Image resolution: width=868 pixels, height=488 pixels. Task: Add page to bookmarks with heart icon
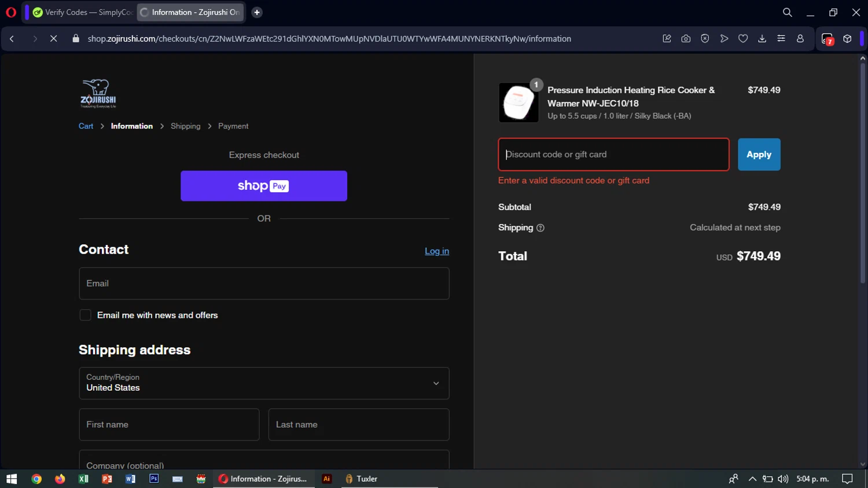[743, 39]
